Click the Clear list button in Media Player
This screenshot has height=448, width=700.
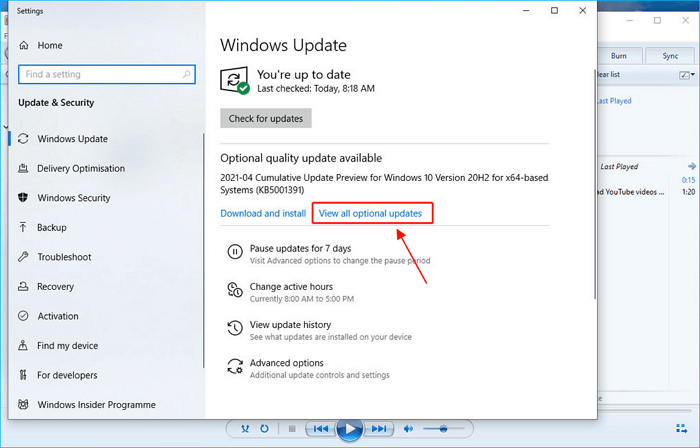tap(609, 75)
